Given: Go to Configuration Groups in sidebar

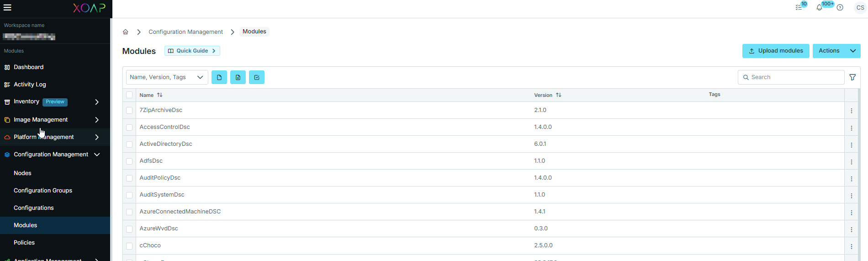Looking at the screenshot, I should pos(43,191).
